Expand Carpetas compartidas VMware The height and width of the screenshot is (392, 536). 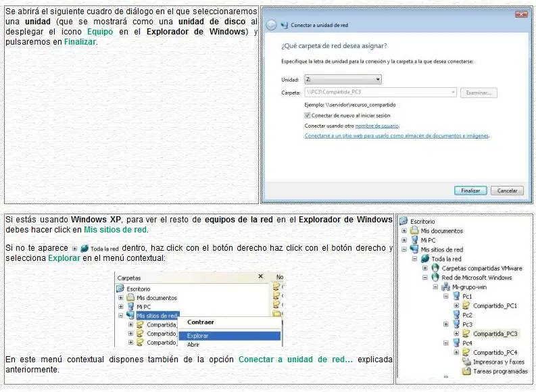point(425,268)
